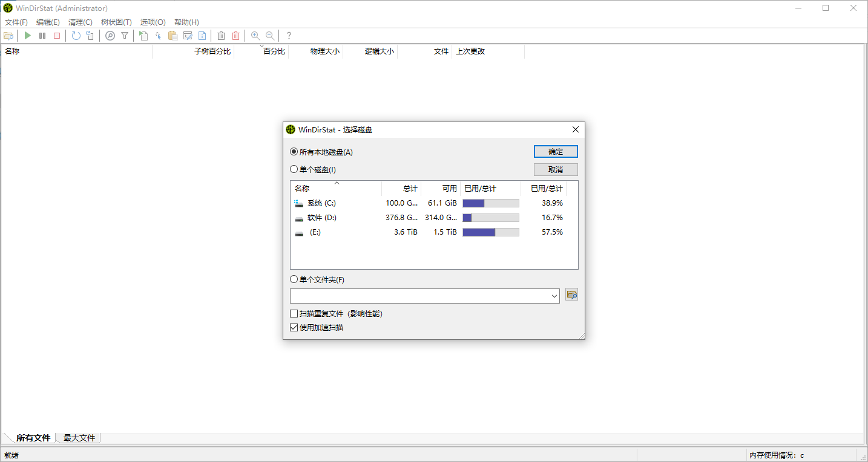Click the permanent delete red trash icon
The height and width of the screenshot is (462, 868).
pos(235,35)
